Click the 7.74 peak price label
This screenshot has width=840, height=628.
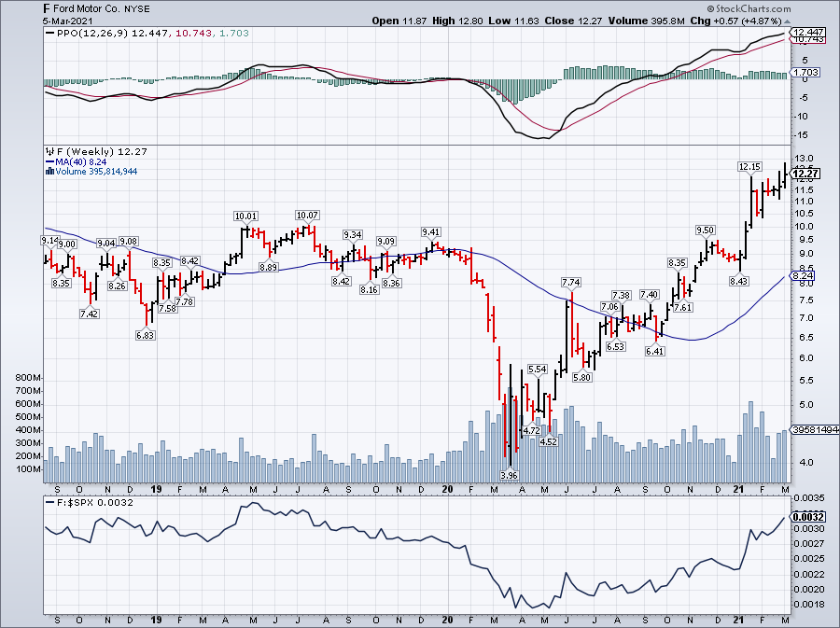click(571, 282)
